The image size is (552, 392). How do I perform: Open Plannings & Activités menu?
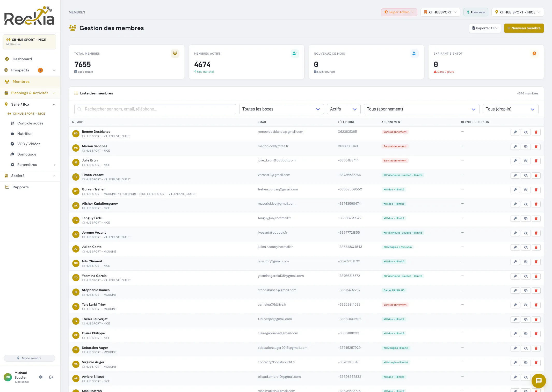tap(30, 93)
